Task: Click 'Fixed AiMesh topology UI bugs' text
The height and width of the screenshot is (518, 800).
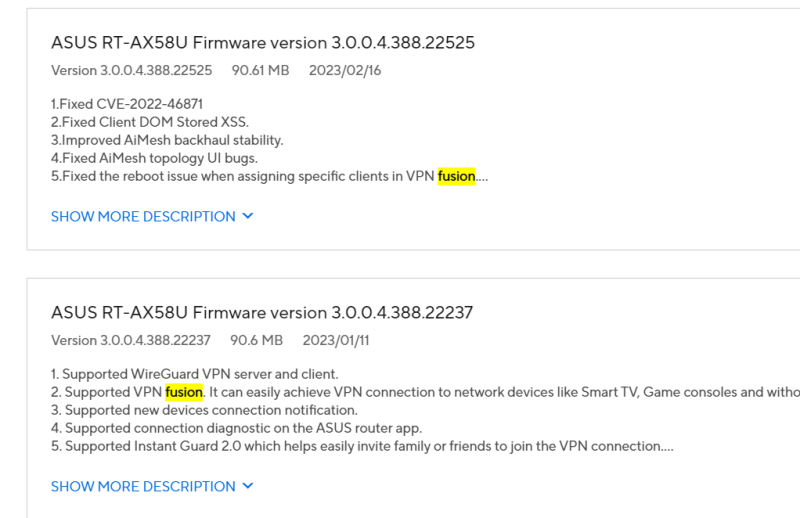Action: (154, 158)
